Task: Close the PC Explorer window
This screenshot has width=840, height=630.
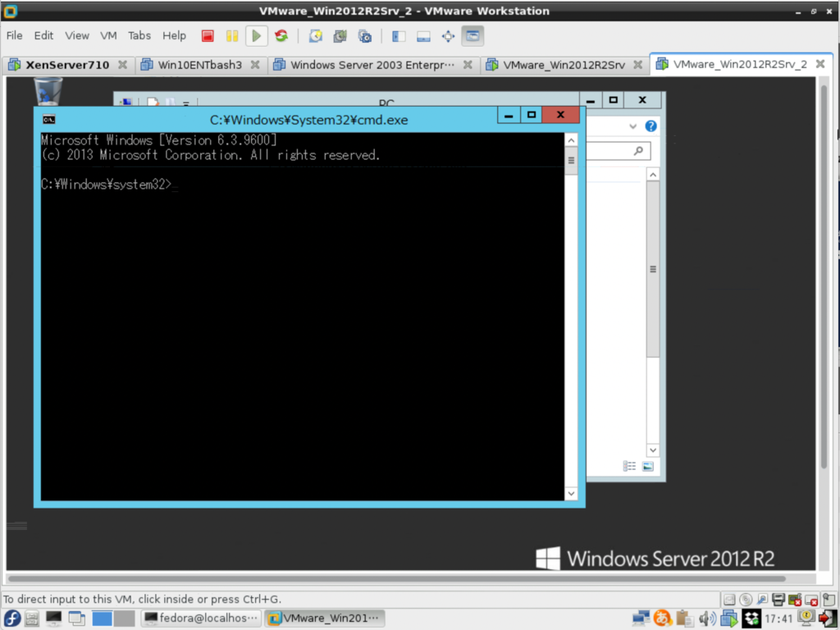Action: 642,100
